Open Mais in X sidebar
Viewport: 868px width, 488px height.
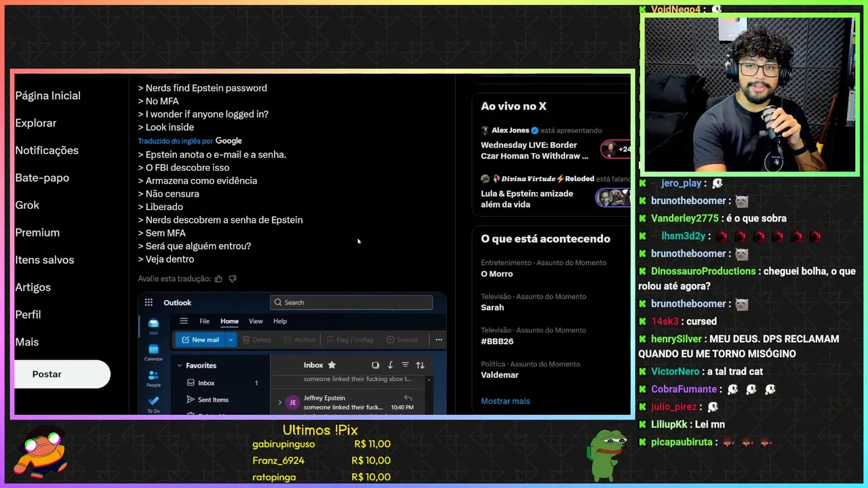pyautogui.click(x=27, y=342)
